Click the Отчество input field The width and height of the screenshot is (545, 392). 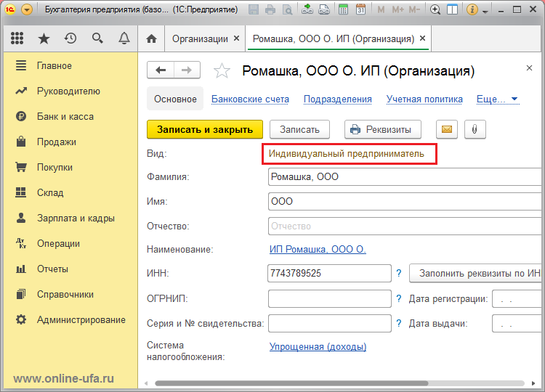coord(406,226)
